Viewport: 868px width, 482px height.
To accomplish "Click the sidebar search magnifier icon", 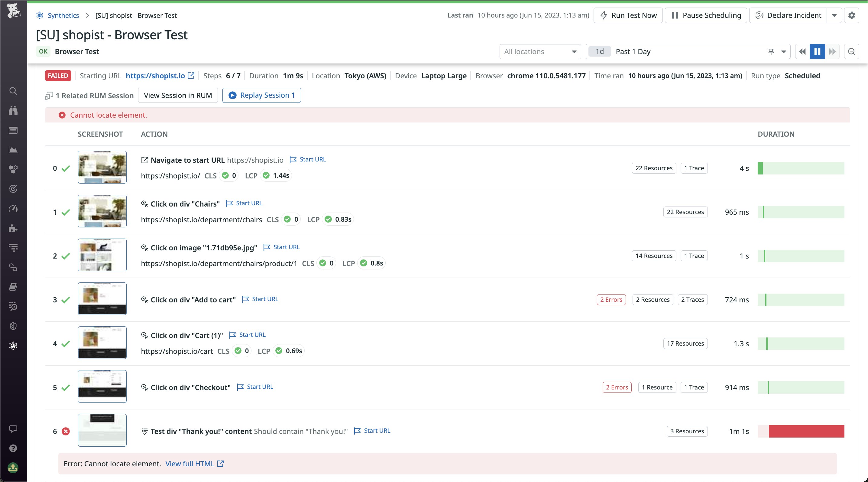I will (13, 91).
